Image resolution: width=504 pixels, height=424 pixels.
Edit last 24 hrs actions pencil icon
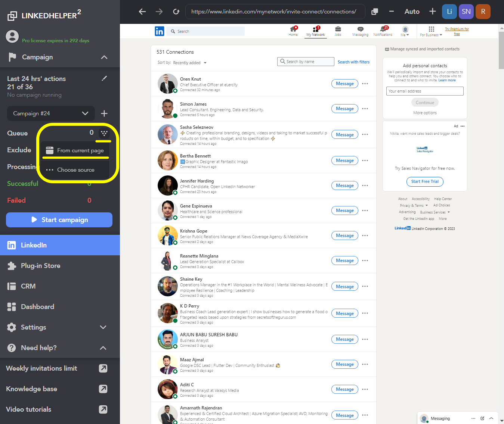coord(104,78)
